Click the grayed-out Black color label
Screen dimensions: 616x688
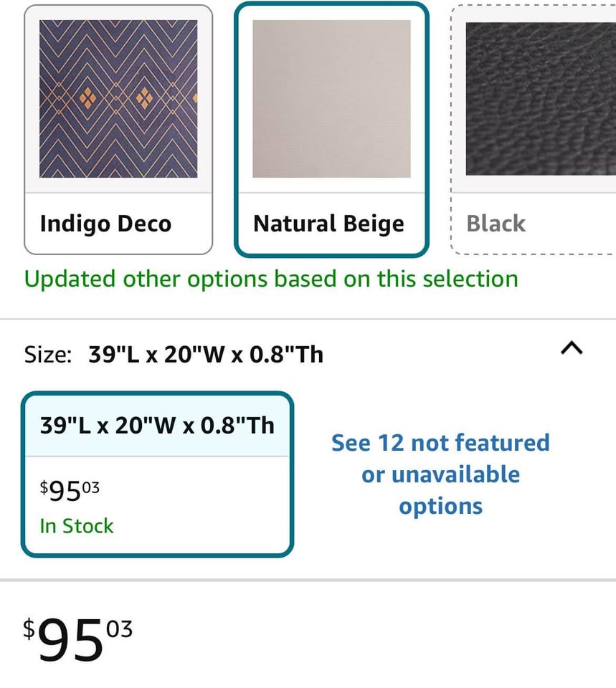click(x=496, y=224)
